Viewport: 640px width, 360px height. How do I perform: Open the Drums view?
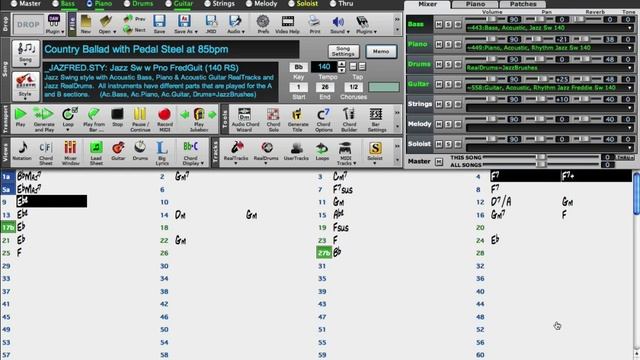(140, 151)
